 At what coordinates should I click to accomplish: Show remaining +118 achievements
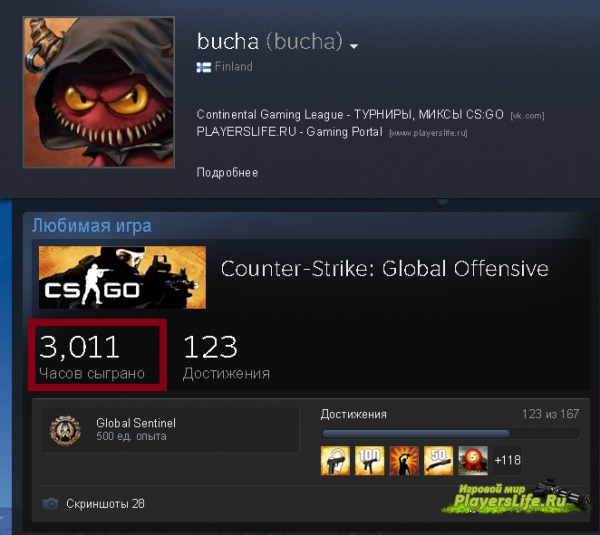tap(507, 460)
